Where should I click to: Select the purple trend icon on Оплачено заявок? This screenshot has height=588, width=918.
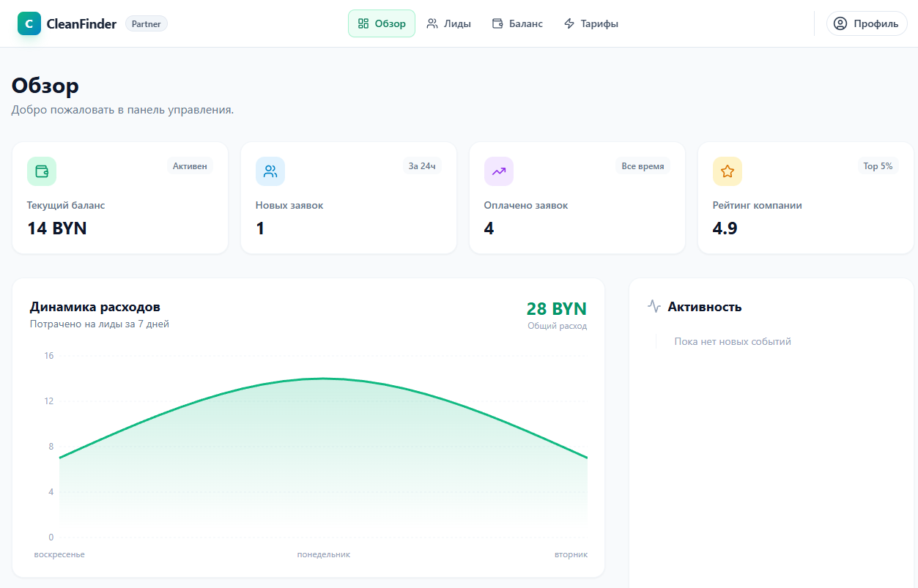point(499,171)
